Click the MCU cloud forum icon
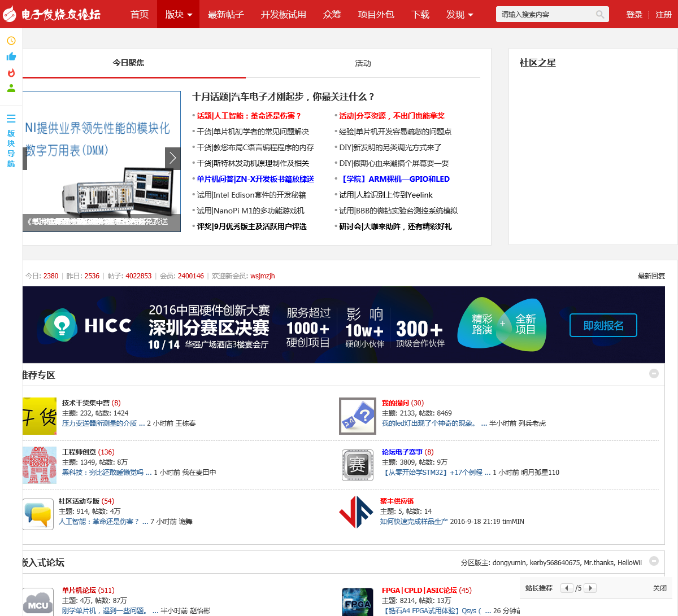Image resolution: width=678 pixels, height=616 pixels. (38, 602)
